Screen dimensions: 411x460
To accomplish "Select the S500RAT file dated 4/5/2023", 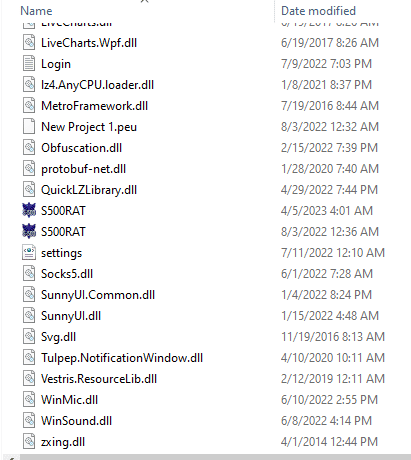I will 63,211.
